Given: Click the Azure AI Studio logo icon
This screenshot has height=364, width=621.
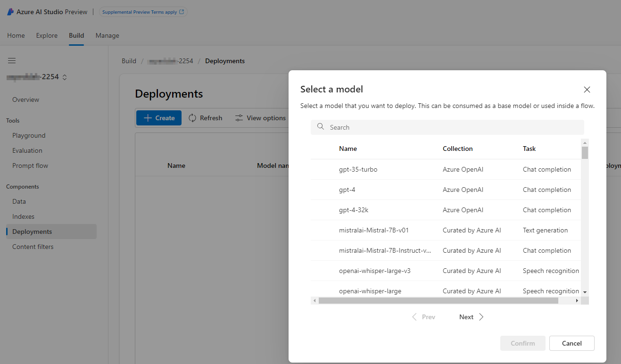Looking at the screenshot, I should click(x=10, y=12).
